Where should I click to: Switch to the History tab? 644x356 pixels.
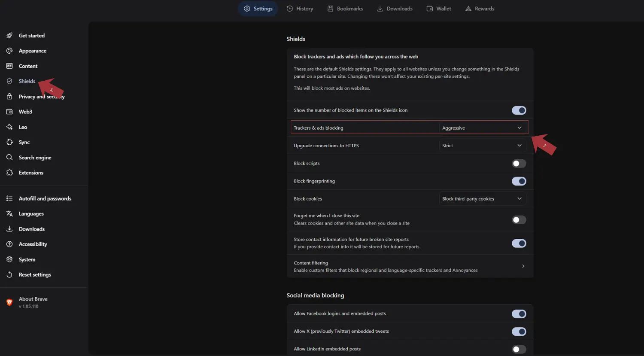[x=300, y=9]
